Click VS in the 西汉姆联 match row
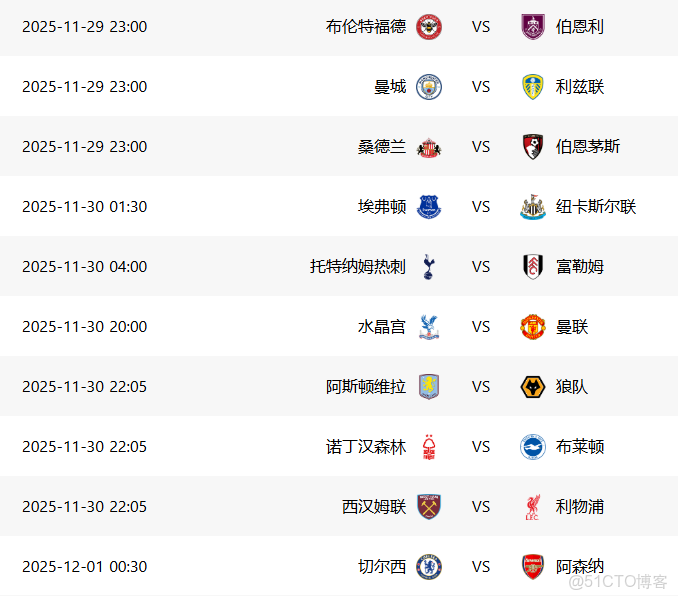Image resolution: width=678 pixels, height=600 pixels. point(481,507)
